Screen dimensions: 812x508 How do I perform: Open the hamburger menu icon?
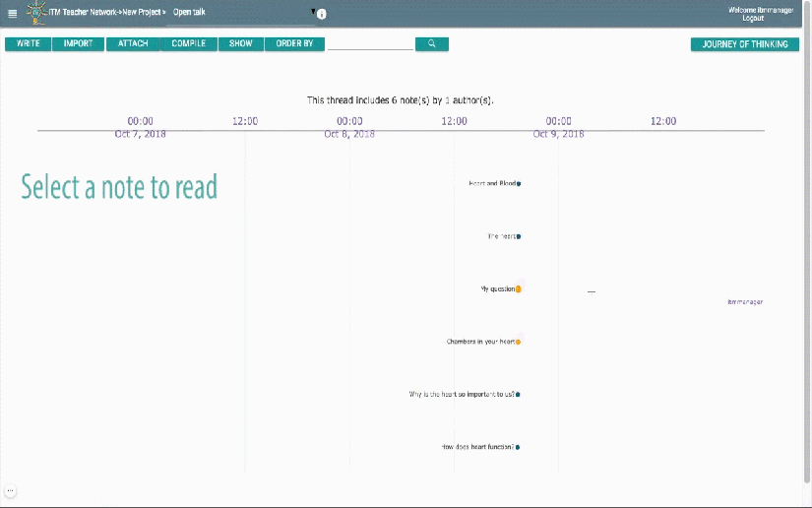coord(12,14)
